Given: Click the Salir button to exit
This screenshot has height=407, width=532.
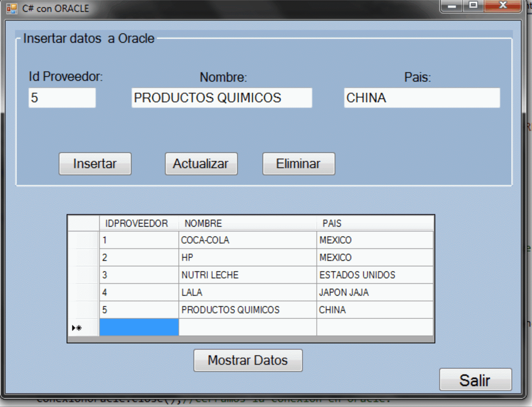Looking at the screenshot, I should point(475,380).
